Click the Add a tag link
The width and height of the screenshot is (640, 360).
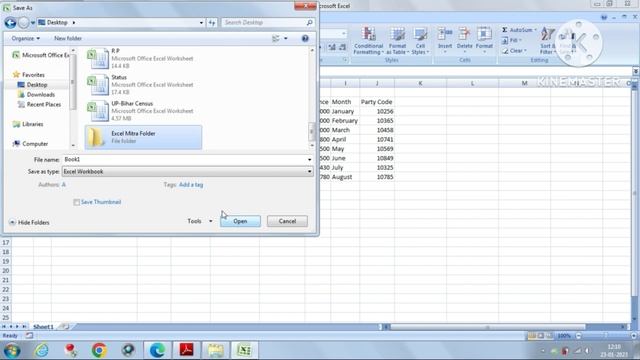pyautogui.click(x=191, y=184)
